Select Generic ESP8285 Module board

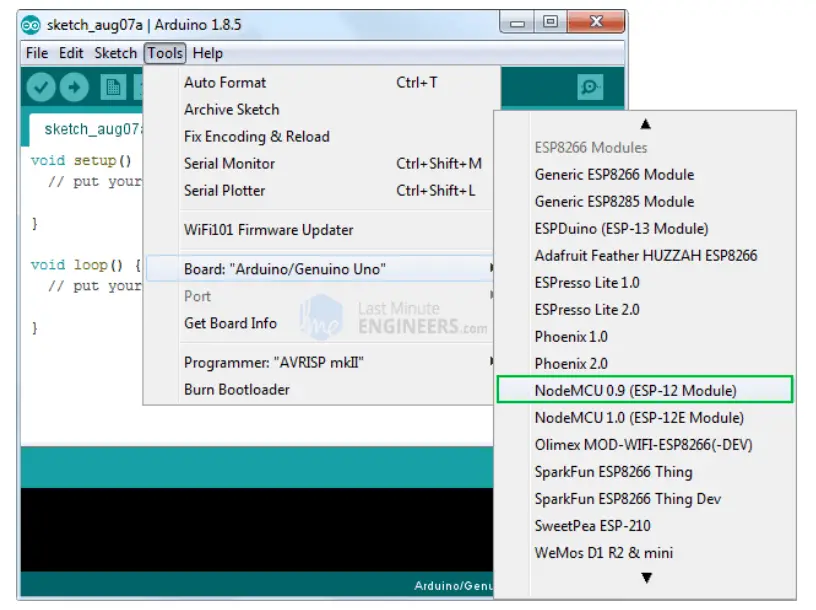[x=645, y=201]
